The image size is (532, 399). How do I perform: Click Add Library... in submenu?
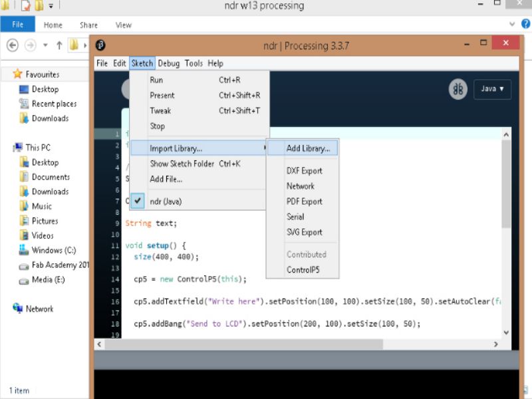[x=303, y=148]
